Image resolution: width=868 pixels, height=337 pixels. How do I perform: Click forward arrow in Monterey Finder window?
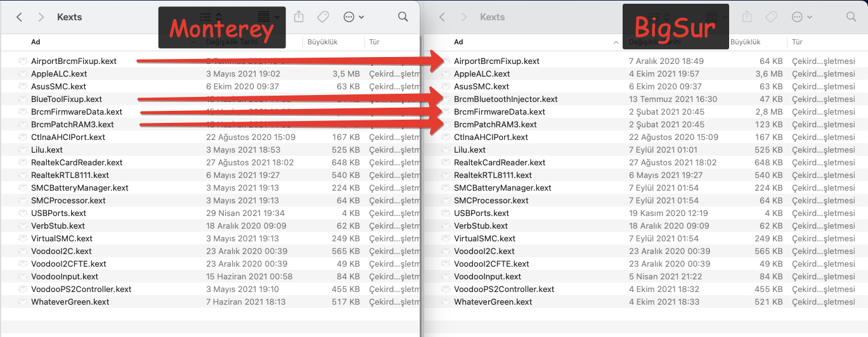click(x=41, y=17)
